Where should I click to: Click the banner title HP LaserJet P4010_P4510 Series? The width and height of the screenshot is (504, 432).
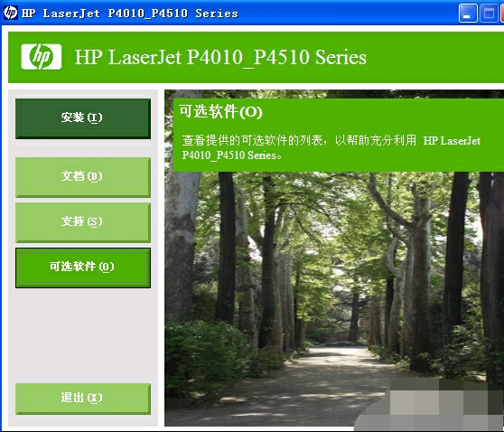click(220, 57)
